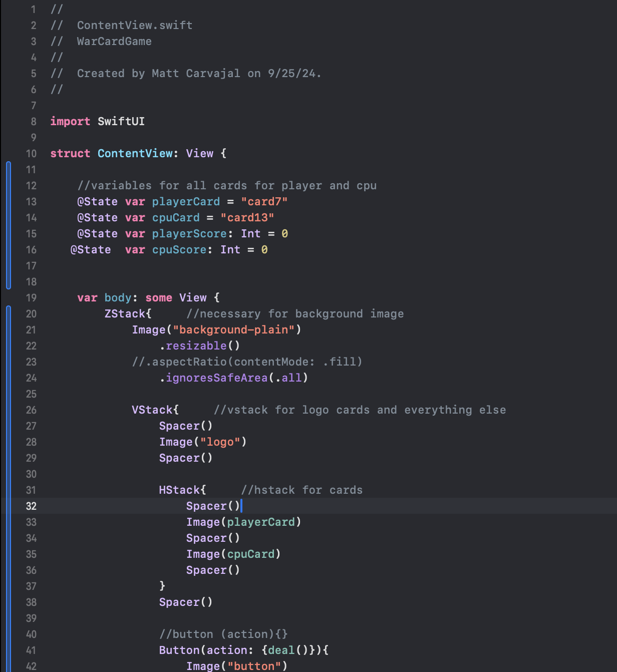Place cursor on the "card7" string literal
This screenshot has height=672, width=617.
tap(264, 202)
